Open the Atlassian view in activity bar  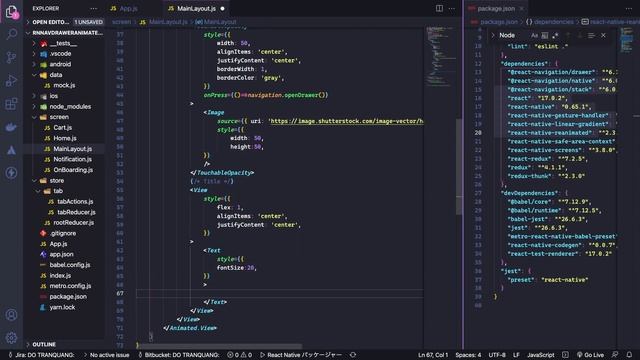[11, 150]
